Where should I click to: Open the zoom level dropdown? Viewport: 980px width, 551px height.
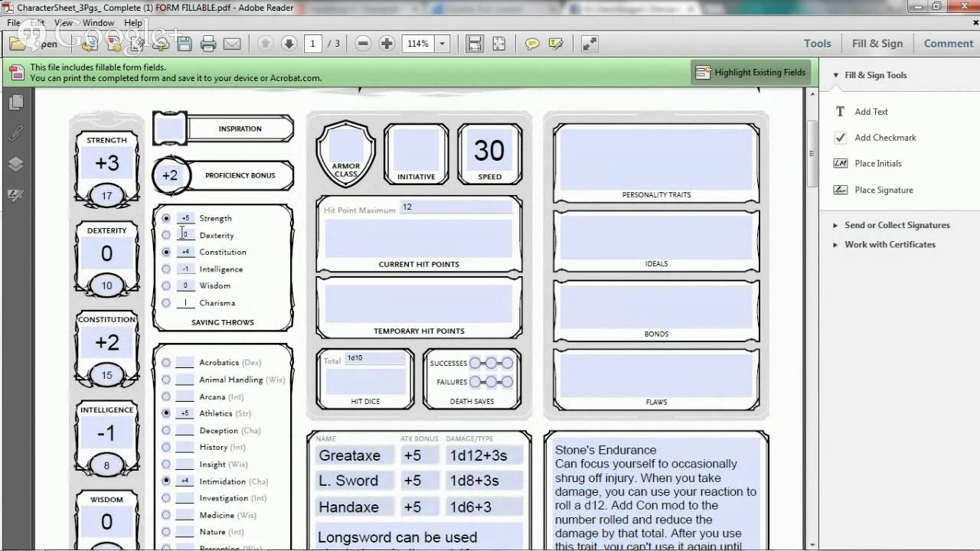coord(442,44)
